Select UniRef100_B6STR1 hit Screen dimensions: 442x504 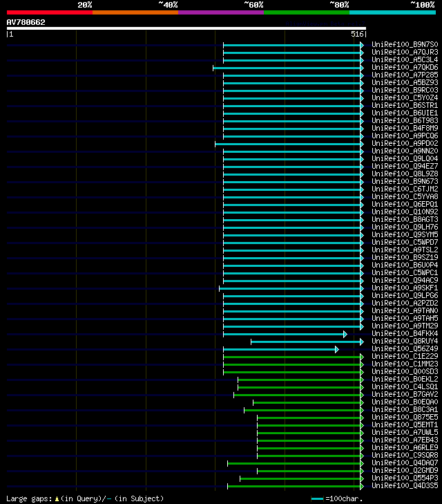coord(405,105)
